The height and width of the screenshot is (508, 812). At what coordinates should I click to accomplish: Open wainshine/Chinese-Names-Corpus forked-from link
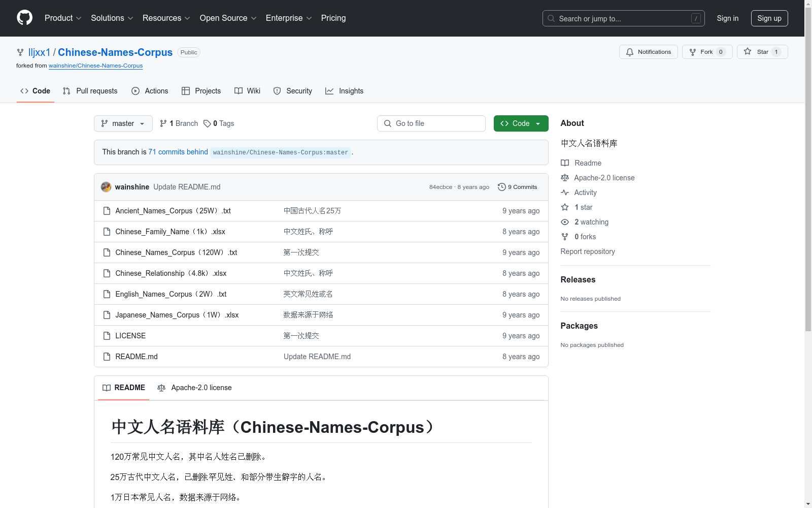tap(95, 66)
